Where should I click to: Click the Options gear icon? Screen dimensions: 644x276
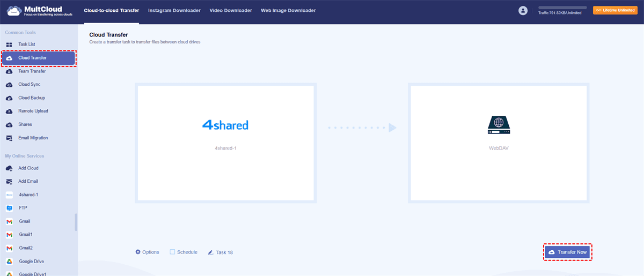point(138,252)
